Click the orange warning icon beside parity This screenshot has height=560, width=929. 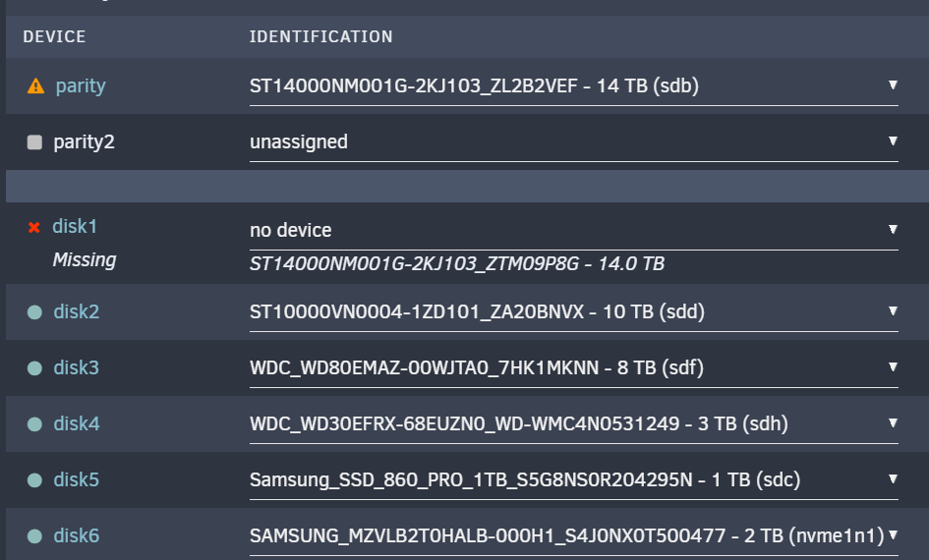(35, 86)
